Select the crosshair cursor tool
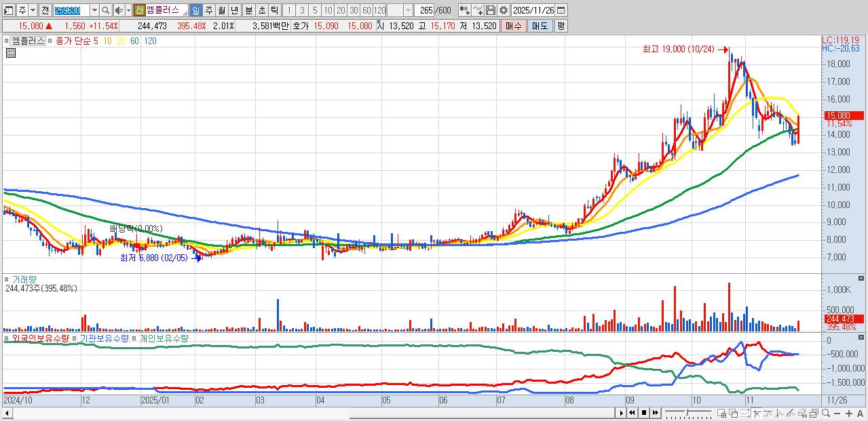This screenshot has height=421, width=868. [757, 413]
